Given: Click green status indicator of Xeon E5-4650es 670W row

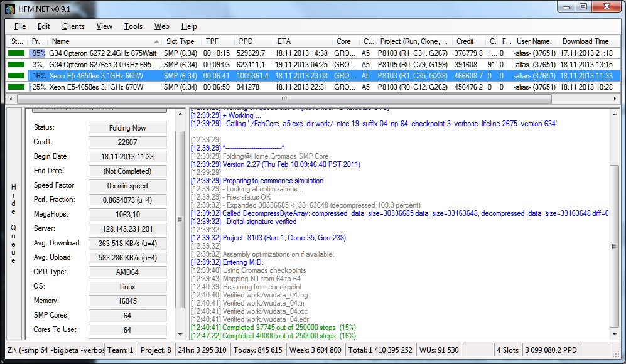Looking at the screenshot, I should (x=16, y=87).
